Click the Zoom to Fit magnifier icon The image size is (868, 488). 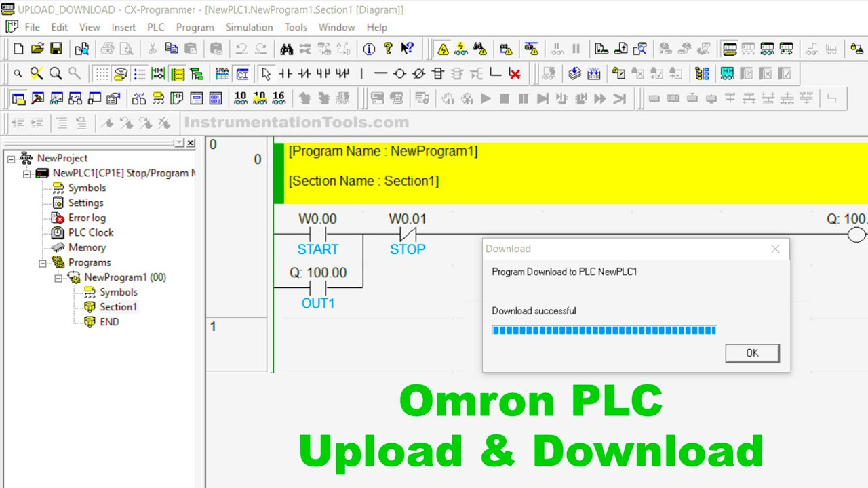[x=37, y=74]
